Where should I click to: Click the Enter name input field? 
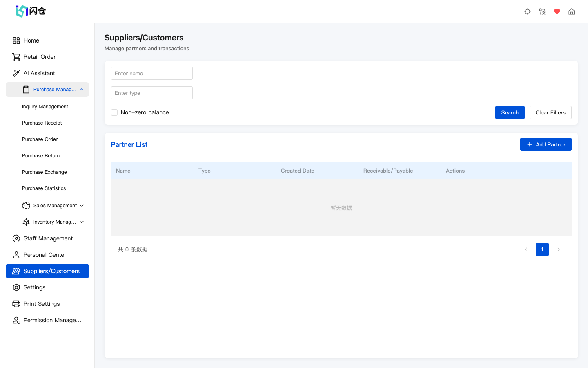151,73
